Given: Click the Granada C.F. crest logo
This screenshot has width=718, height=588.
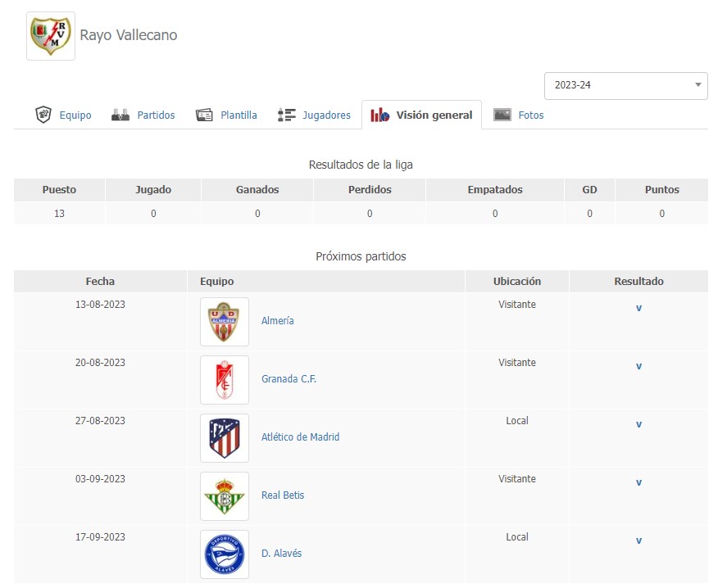Looking at the screenshot, I should tap(224, 380).
